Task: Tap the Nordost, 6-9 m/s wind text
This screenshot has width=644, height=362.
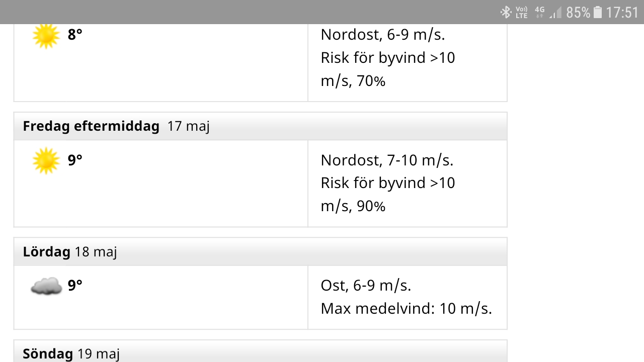Action: tap(383, 35)
